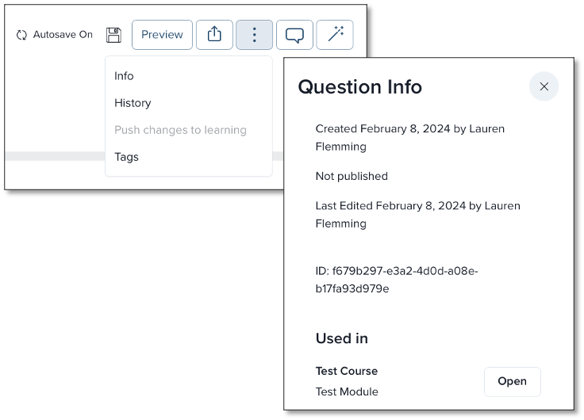Click the share/export icon button
The image size is (584, 420).
pos(215,35)
